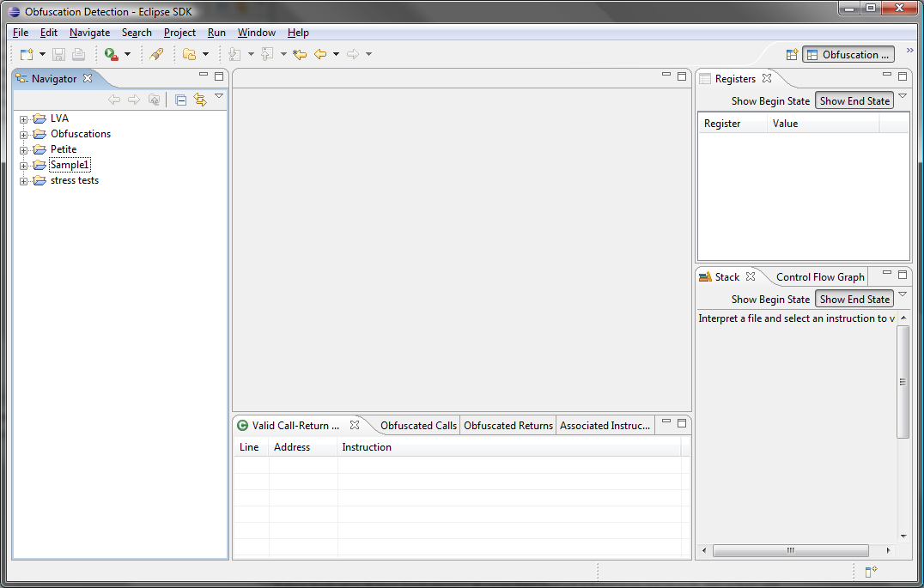Toggle Show Begin State in Stack view
The image size is (924, 588).
click(771, 300)
